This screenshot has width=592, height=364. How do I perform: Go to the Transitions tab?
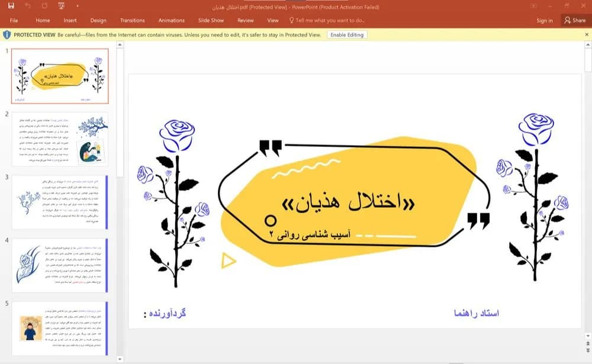133,20
